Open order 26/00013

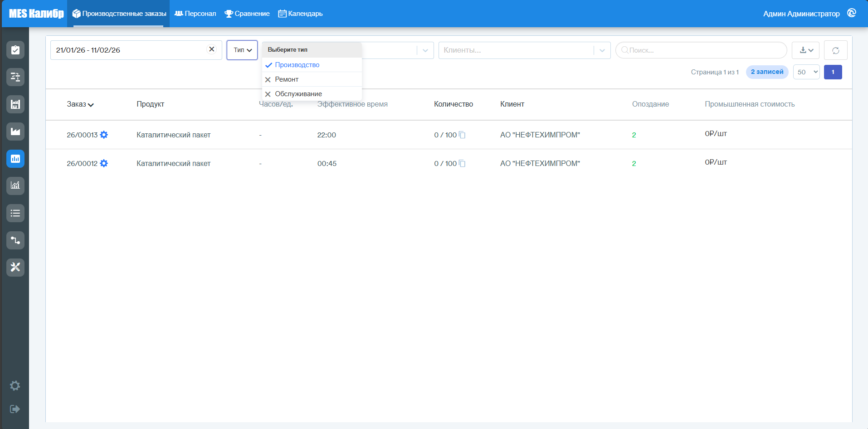pyautogui.click(x=82, y=135)
